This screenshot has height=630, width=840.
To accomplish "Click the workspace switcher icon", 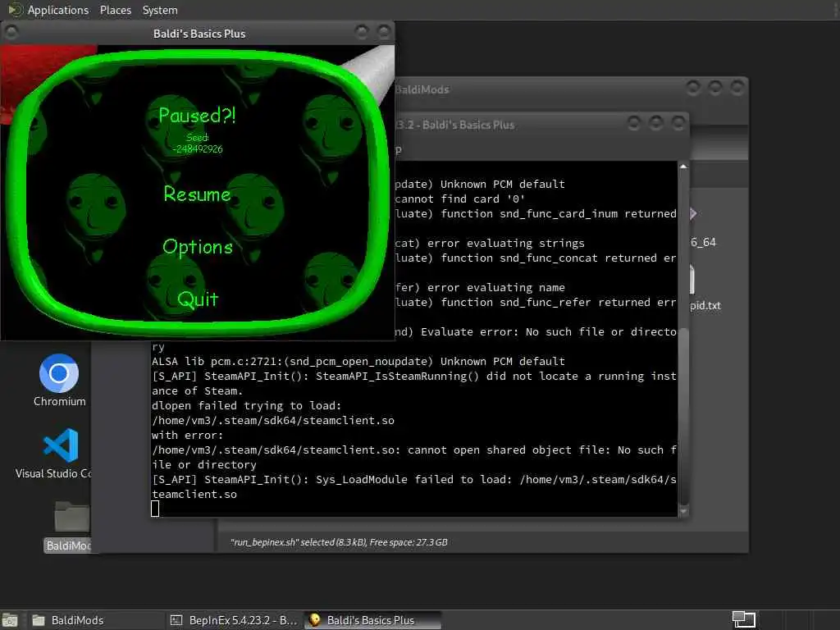I will pos(743,619).
